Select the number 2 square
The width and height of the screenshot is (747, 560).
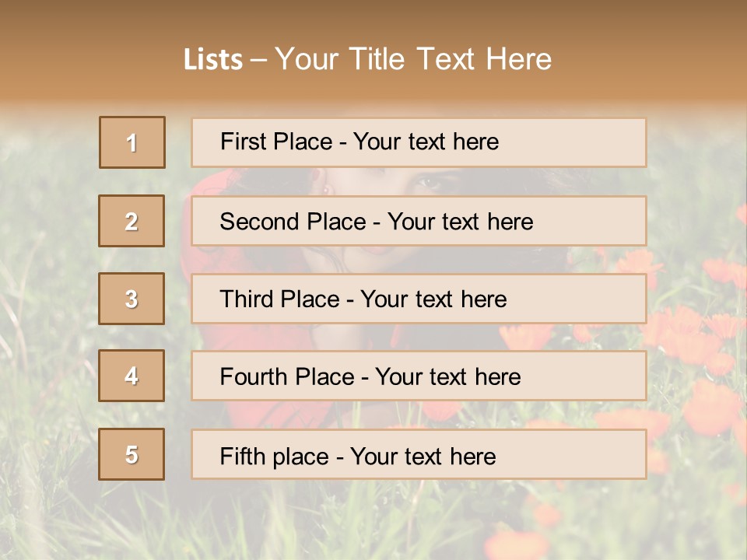(x=132, y=221)
